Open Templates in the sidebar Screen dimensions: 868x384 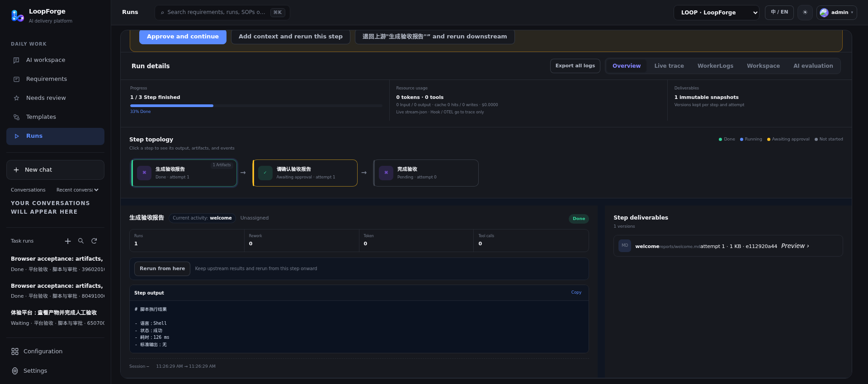55,117
